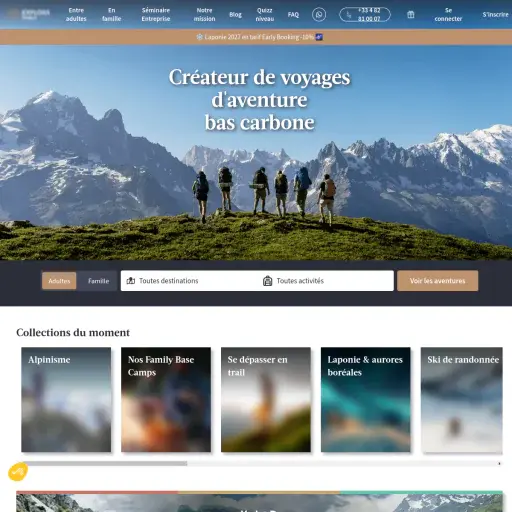Switch search to Famille

(98, 281)
